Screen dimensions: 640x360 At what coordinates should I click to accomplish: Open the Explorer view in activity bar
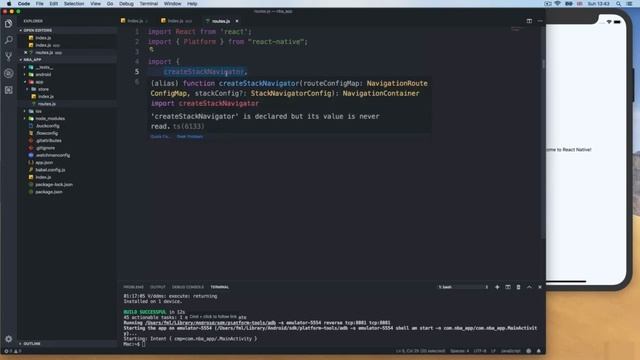(x=9, y=24)
